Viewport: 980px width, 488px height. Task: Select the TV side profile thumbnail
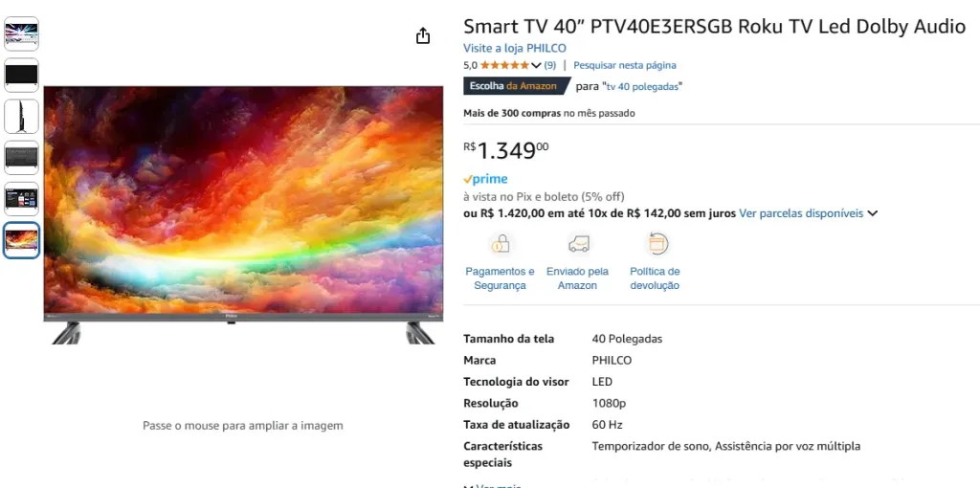pyautogui.click(x=22, y=116)
